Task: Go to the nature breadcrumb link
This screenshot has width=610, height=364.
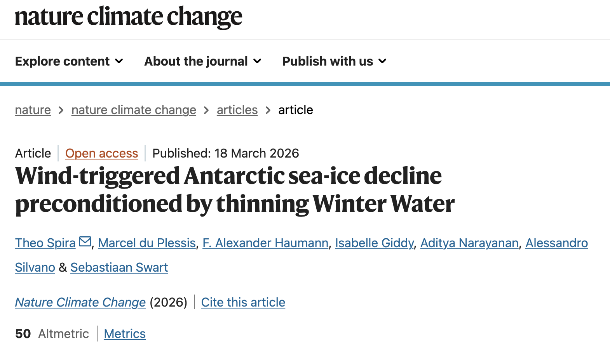Action: [33, 110]
